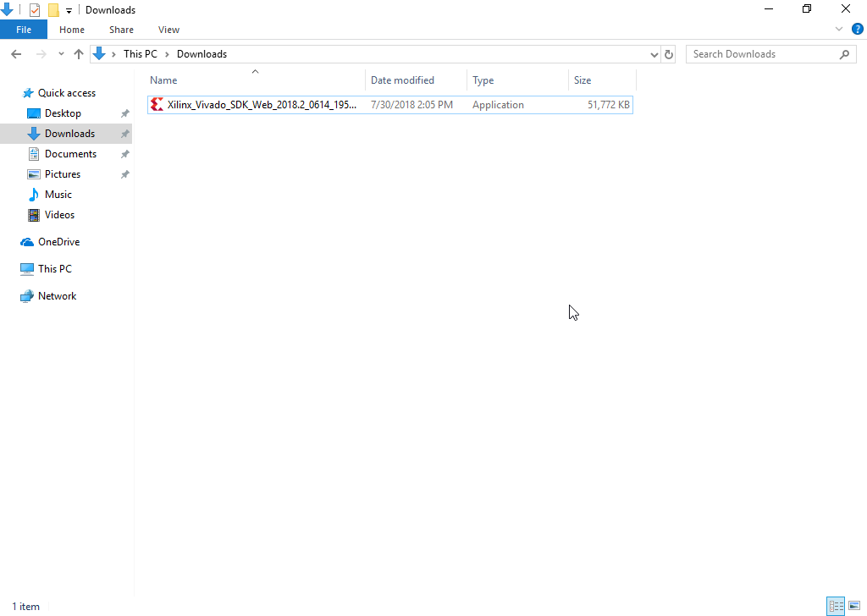Image resolution: width=867 pixels, height=616 pixels.
Task: Click the This PC monitor icon
Action: pos(27,269)
